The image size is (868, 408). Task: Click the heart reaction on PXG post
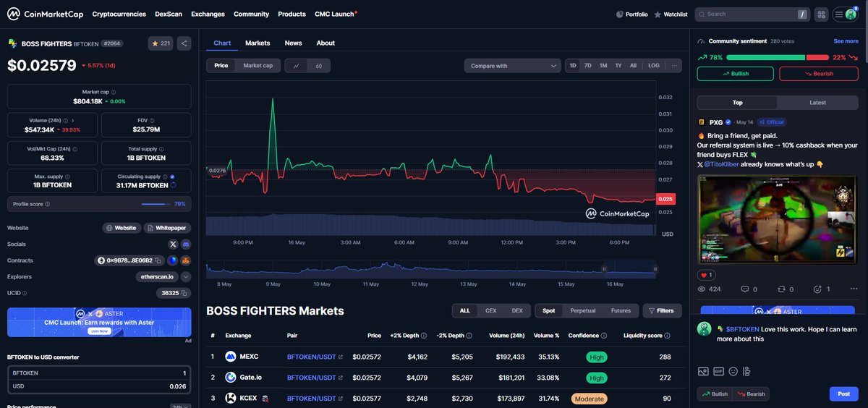click(x=706, y=275)
